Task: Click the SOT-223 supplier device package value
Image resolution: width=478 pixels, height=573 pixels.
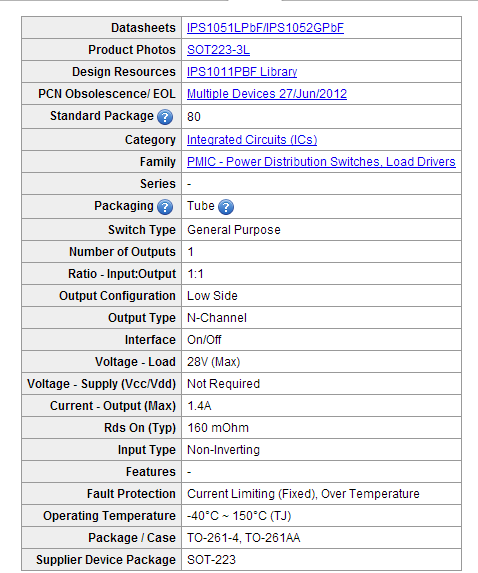Action: 212,559
